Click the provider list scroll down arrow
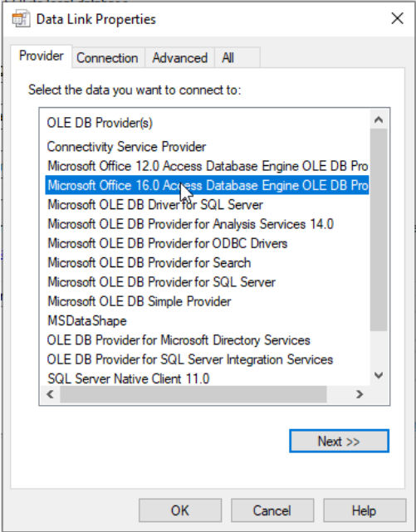The width and height of the screenshot is (416, 532). click(379, 375)
